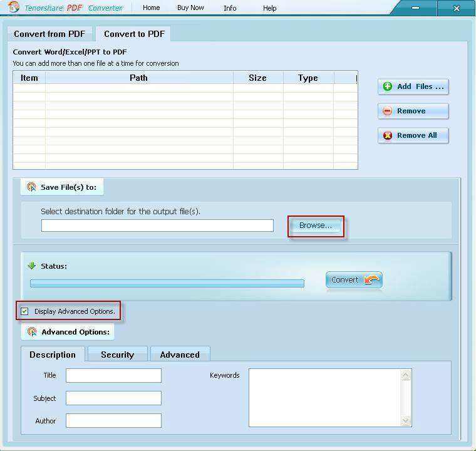Switch to the Advanced options tab

coord(180,355)
